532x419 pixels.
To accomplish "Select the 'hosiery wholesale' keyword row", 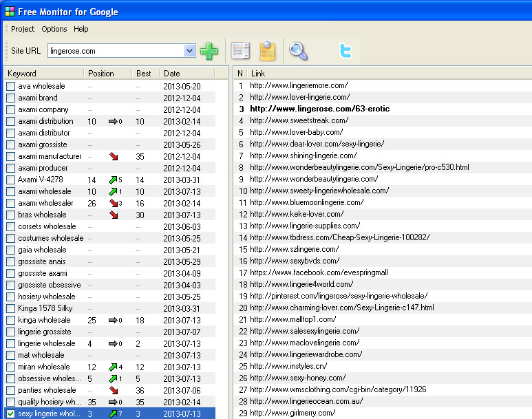I will pos(110,297).
